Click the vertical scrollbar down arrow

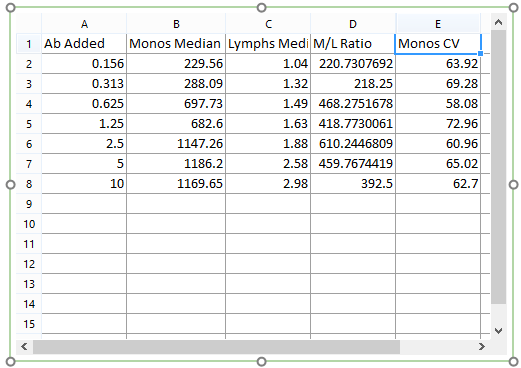(x=498, y=331)
